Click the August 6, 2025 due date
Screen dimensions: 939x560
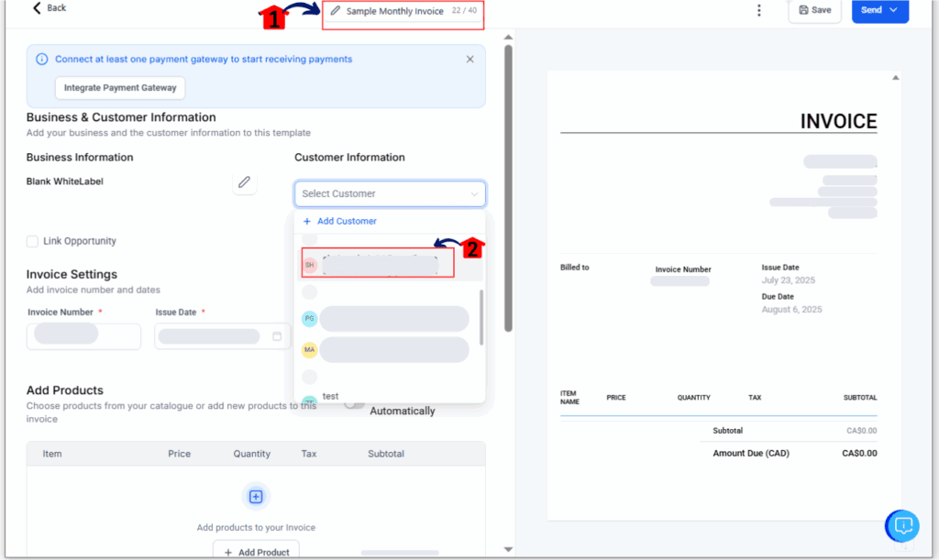click(x=791, y=310)
